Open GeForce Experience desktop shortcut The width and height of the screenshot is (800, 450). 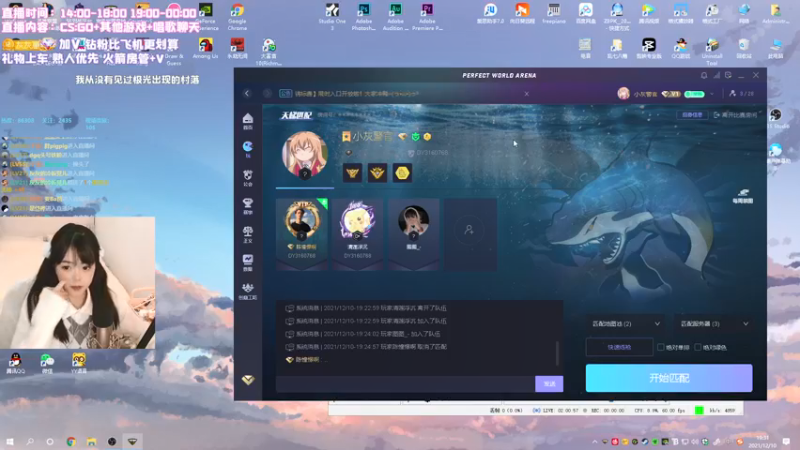point(206,17)
